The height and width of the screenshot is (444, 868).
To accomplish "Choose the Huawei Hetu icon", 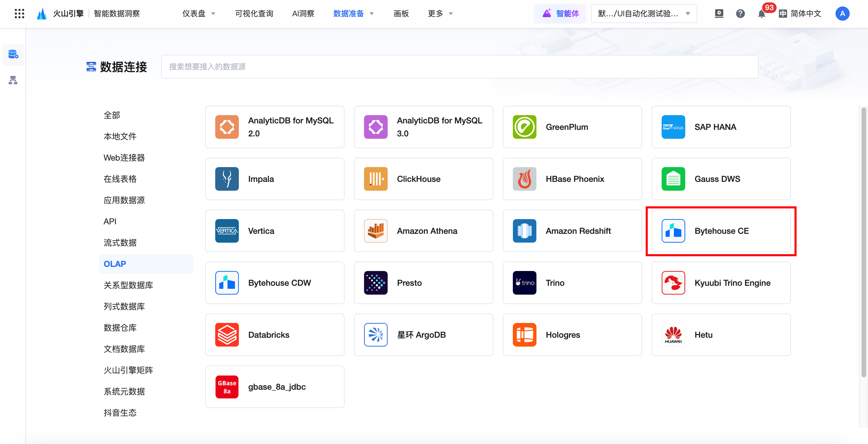I will [673, 334].
